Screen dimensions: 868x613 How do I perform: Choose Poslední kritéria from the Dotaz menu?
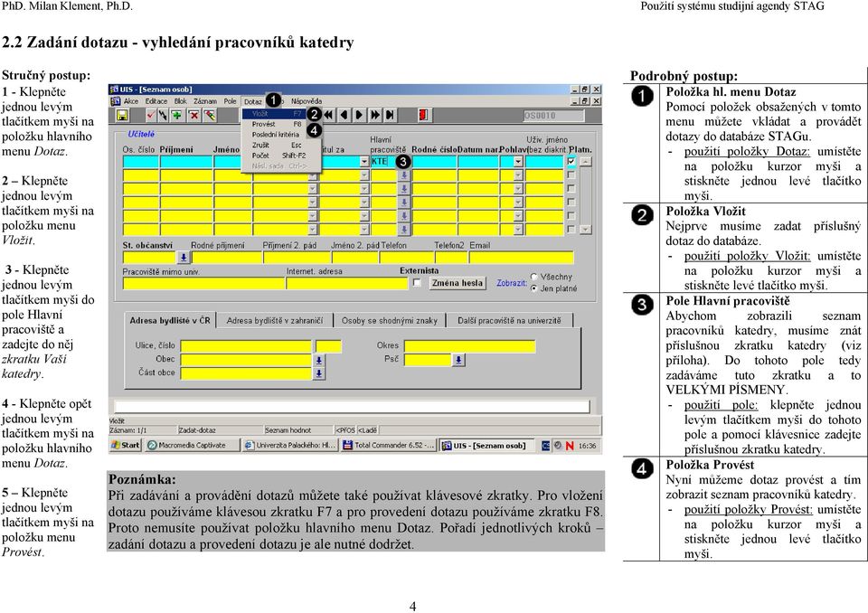coord(277,135)
